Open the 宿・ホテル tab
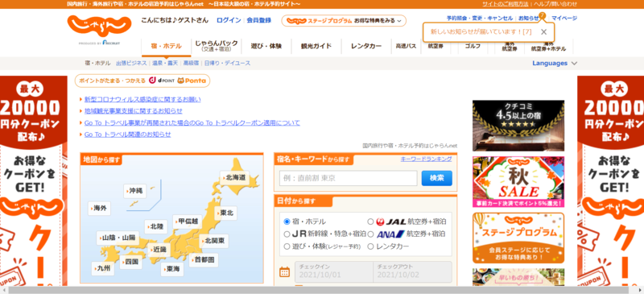Image resolution: width=644 pixels, height=294 pixels. coord(167,47)
